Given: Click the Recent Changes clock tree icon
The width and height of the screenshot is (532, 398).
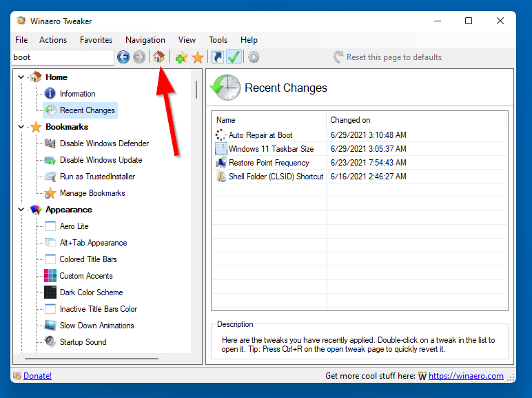Looking at the screenshot, I should [50, 110].
